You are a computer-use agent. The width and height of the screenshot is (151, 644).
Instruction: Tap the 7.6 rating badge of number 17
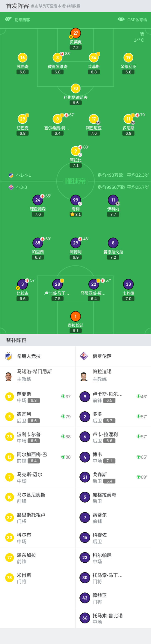[94, 133]
